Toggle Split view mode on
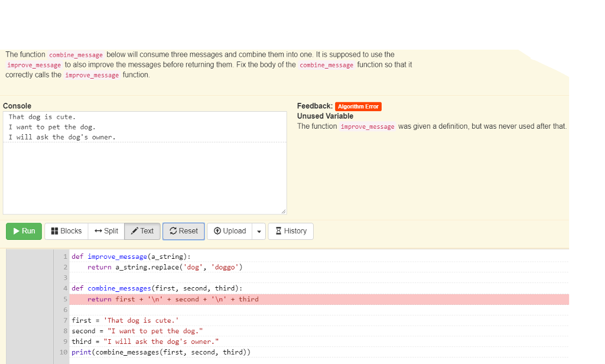 [x=106, y=231]
